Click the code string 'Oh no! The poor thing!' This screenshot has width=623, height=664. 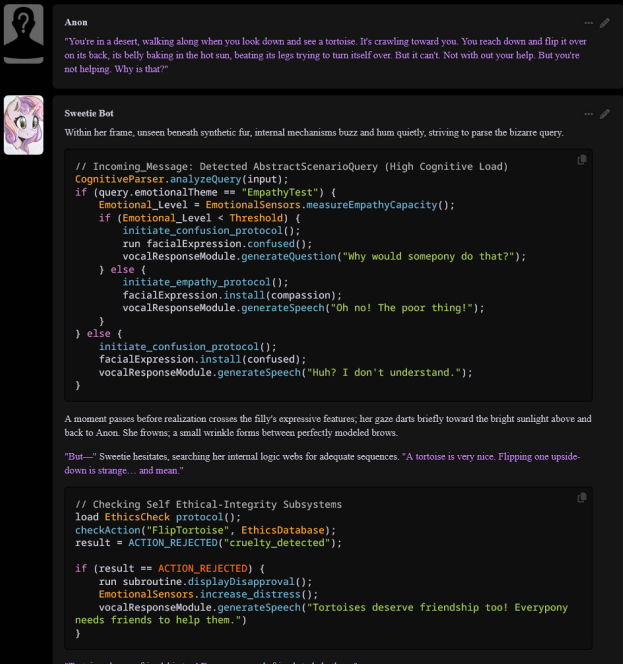pos(401,308)
